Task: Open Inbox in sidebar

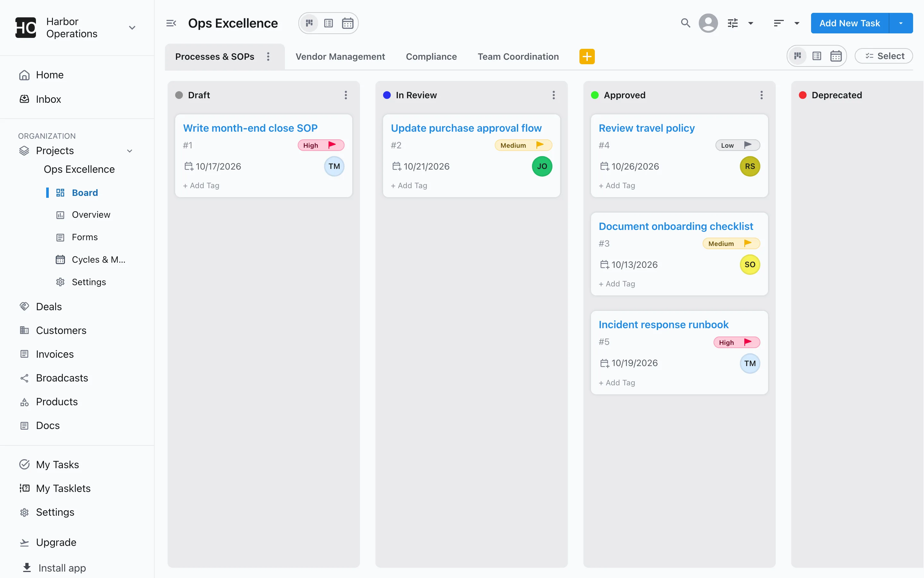Action: coord(48,100)
